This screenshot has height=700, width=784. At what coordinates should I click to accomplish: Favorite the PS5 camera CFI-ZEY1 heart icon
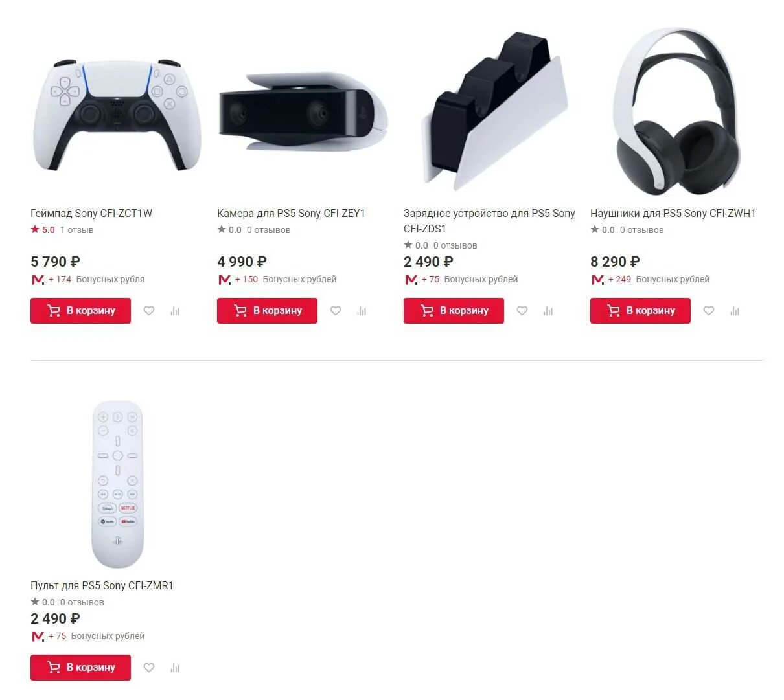click(336, 311)
